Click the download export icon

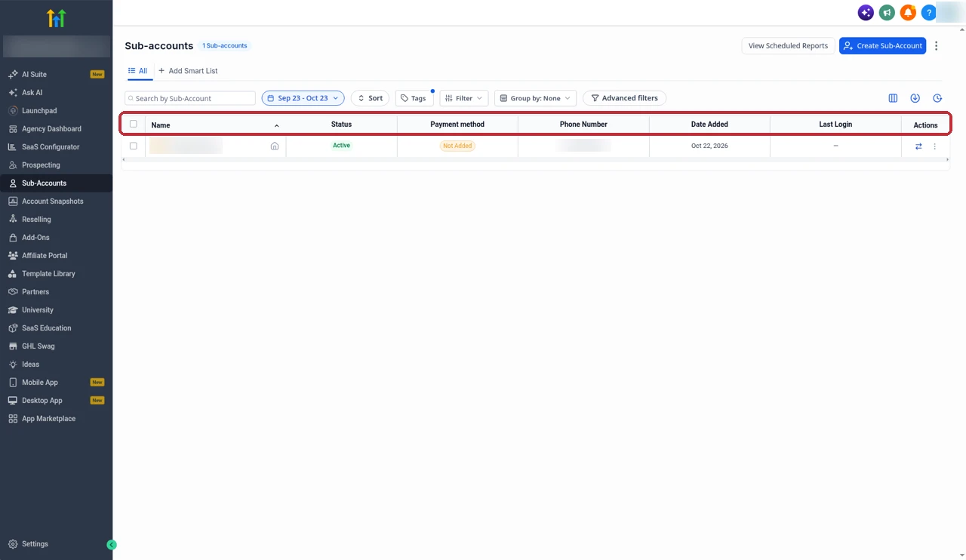point(915,98)
